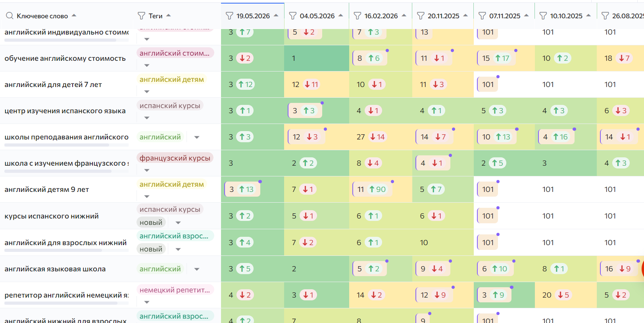Click 10.10.2025 cell for репетитор английский немецкий
This screenshot has width=644, height=323.
tap(566, 295)
